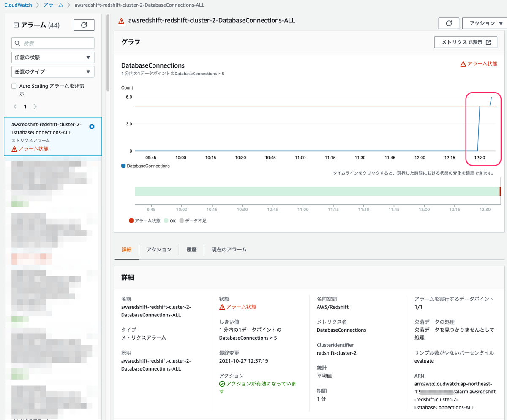Click warning icon in details 状態 field
This screenshot has height=420, width=507.
(222, 307)
